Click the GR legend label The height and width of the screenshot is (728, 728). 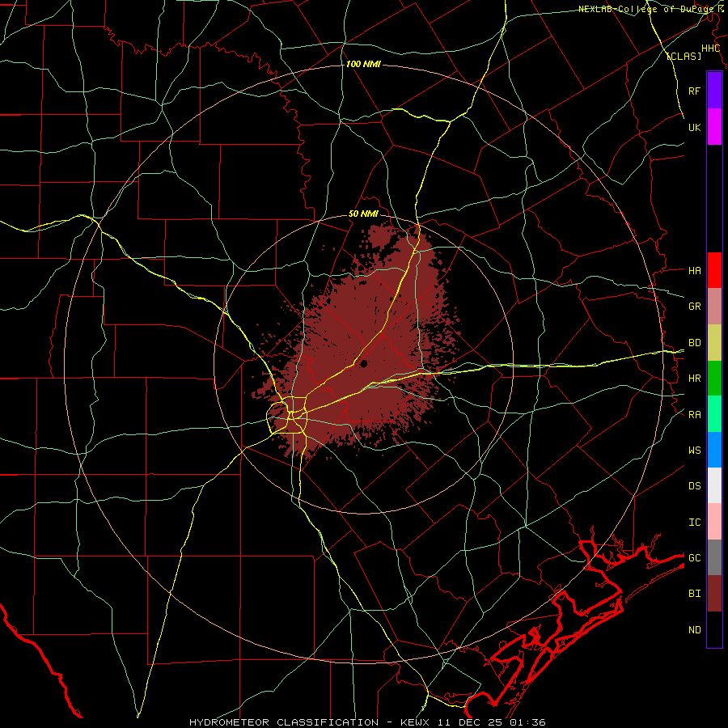point(694,307)
